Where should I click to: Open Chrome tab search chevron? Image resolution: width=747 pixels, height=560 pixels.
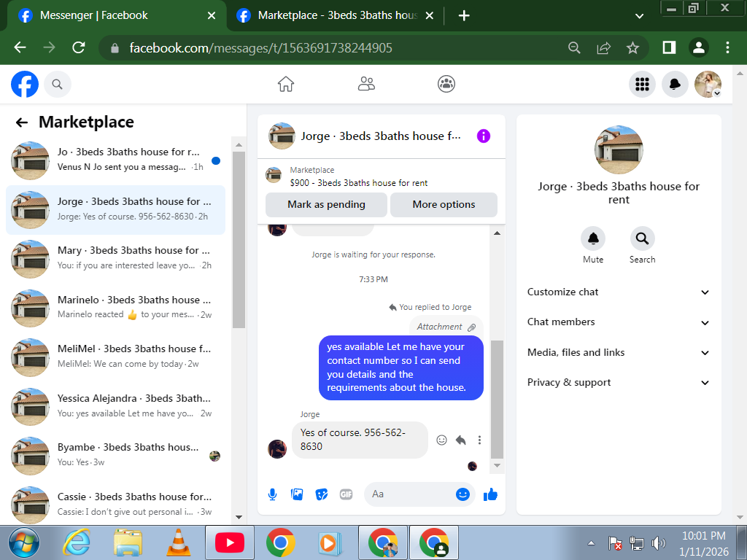pyautogui.click(x=639, y=16)
